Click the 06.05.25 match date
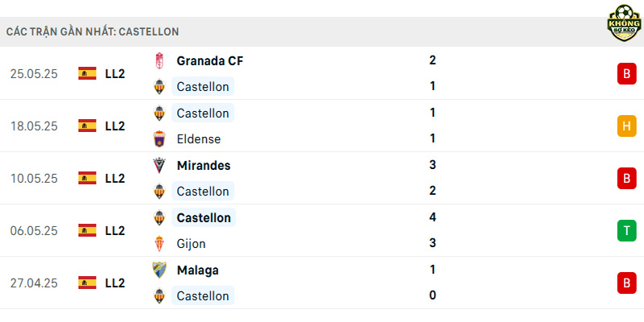Screen dimensions: 644x322 click(x=34, y=231)
